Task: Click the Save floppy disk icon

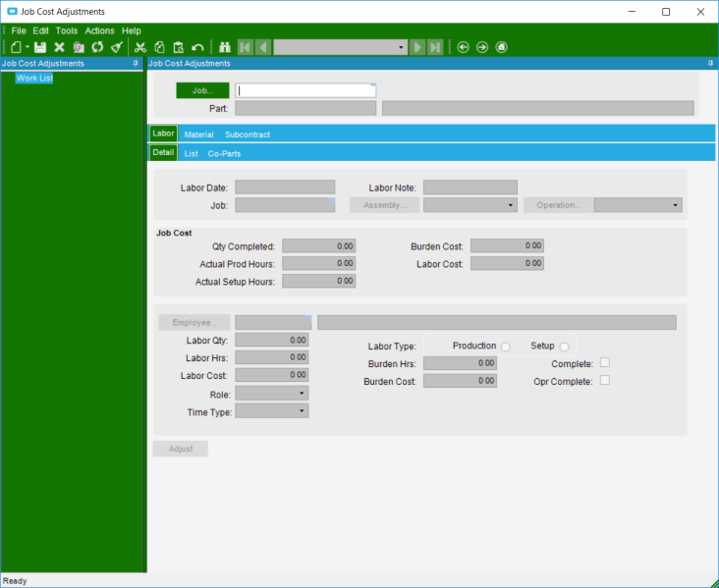Action: 40,47
